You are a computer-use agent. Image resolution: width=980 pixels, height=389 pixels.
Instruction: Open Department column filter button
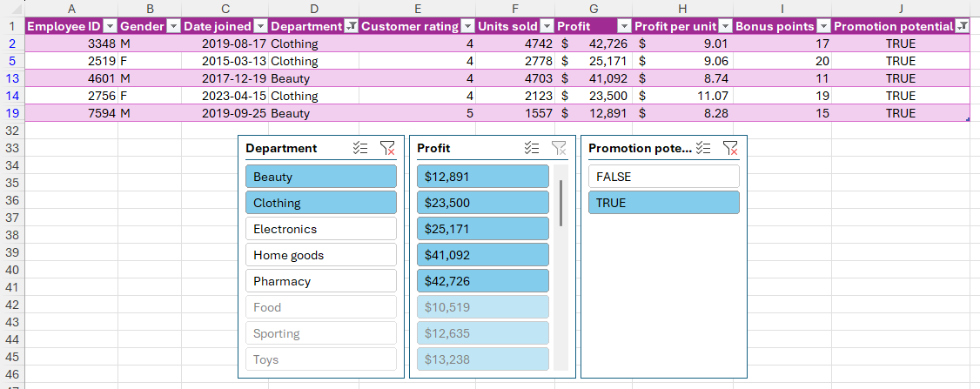351,26
